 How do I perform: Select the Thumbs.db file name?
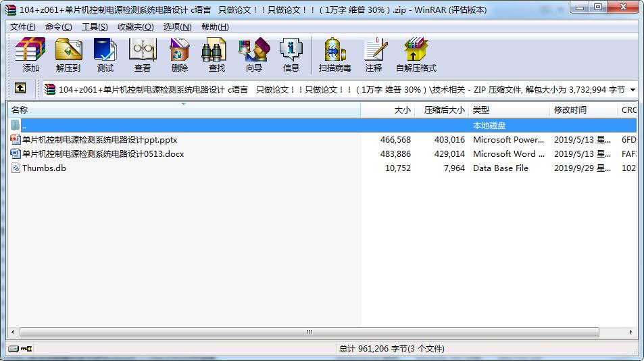[44, 168]
